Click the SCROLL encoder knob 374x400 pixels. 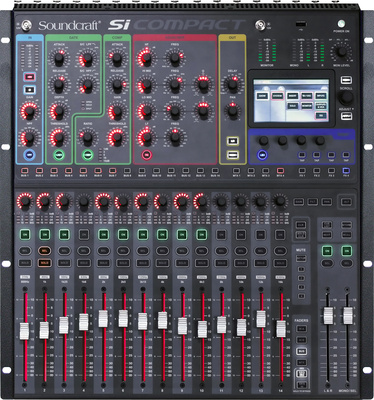click(346, 97)
